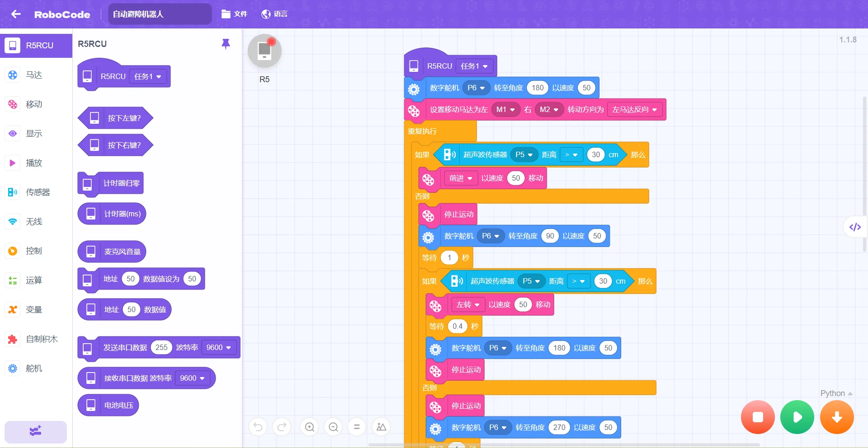Go back using the arrow icon
The image size is (868, 448).
(x=16, y=14)
